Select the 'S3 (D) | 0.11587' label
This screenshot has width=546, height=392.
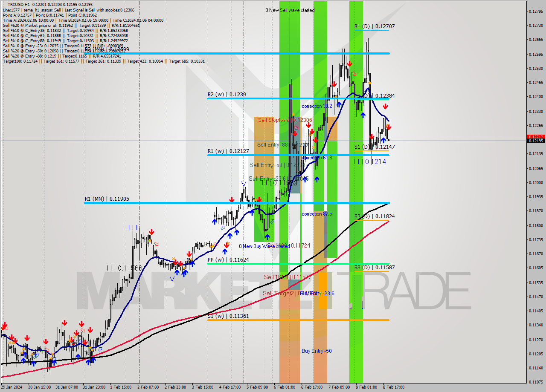tap(375, 267)
